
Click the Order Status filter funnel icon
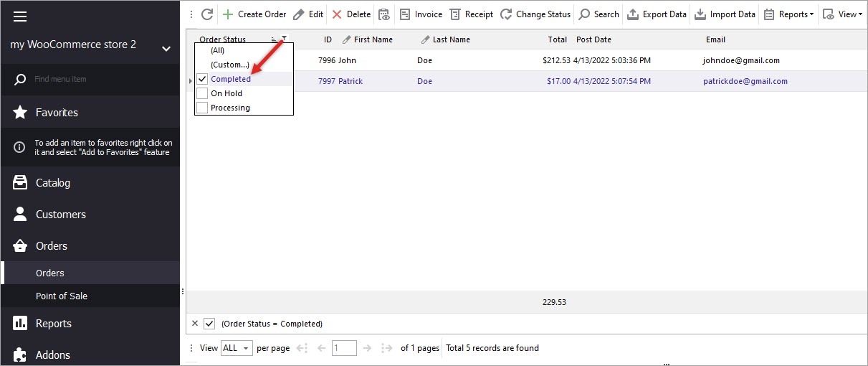pyautogui.click(x=285, y=39)
